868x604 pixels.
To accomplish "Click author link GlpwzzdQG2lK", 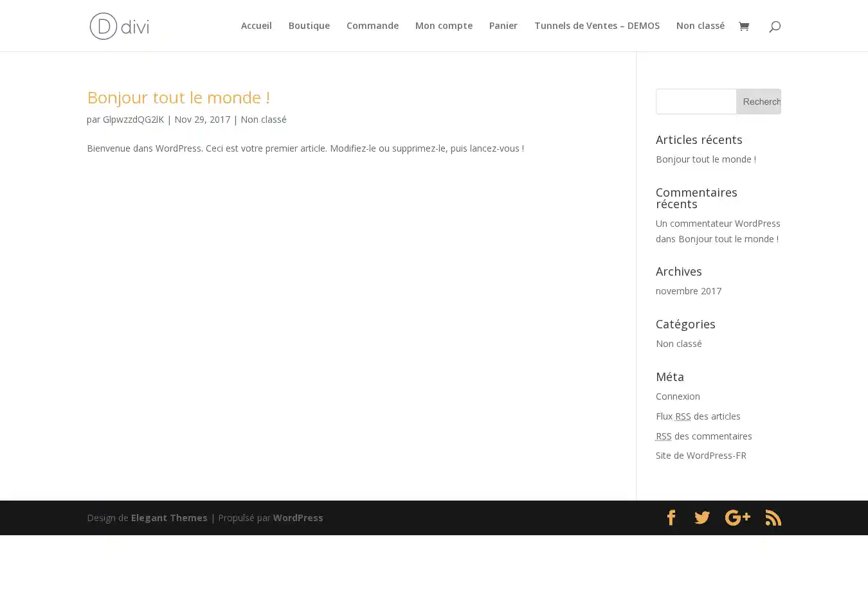I will tap(133, 120).
